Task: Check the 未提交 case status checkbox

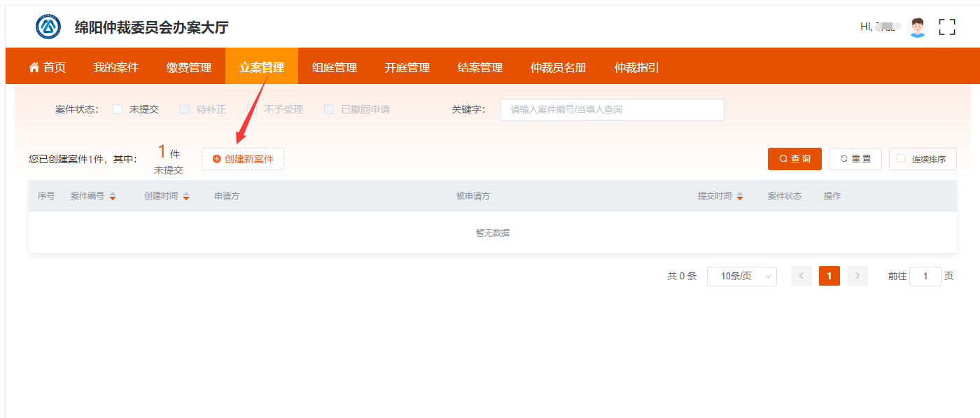Action: point(117,109)
